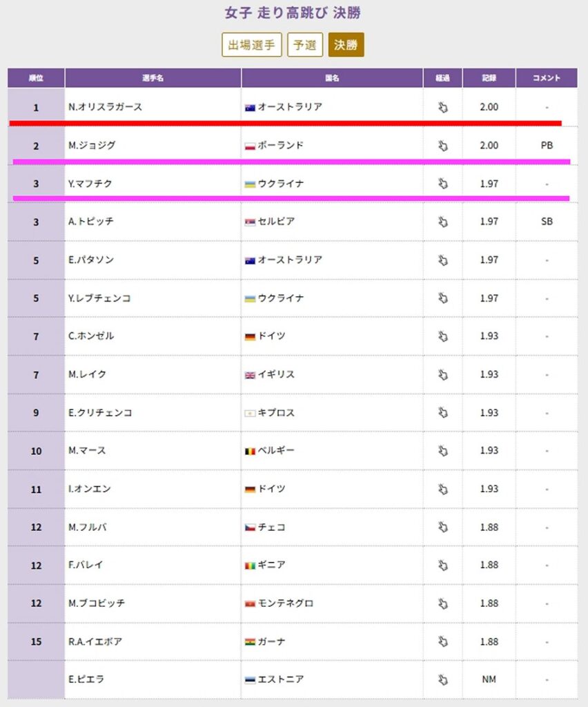Click athlete name E.パタソン
Image resolution: width=588 pixels, height=707 pixels.
(91, 260)
